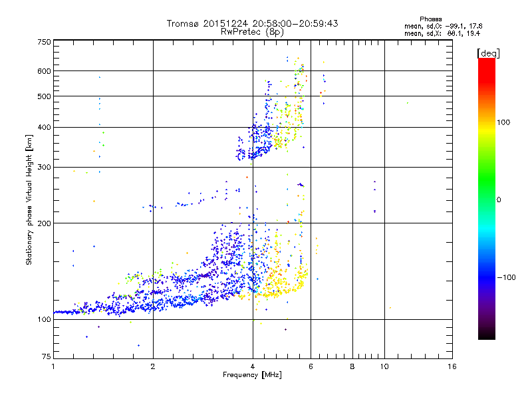Image resolution: width=532 pixels, height=399 pixels.
Task: Click the "1" tick label on the frequency axis
Action: (x=53, y=366)
